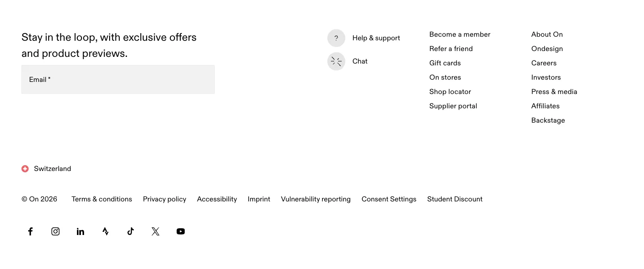Viewport: 644px width, 269px height.
Task: Open the Imprint link
Action: 259,199
